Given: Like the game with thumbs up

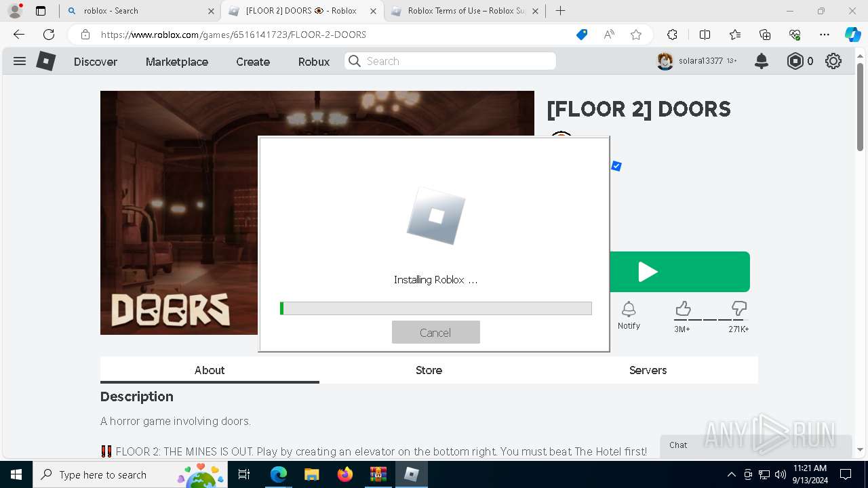Looking at the screenshot, I should (x=683, y=310).
